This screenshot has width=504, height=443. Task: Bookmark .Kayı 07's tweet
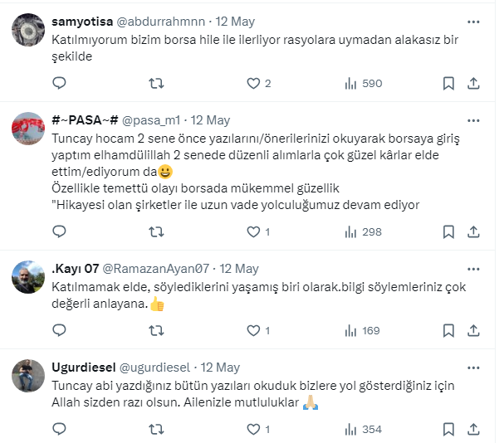(448, 330)
